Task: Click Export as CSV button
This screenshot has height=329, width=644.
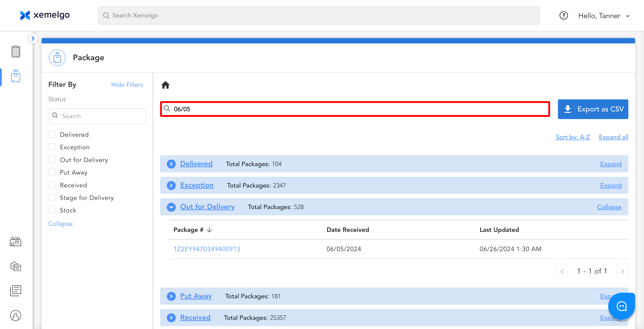Action: (593, 109)
